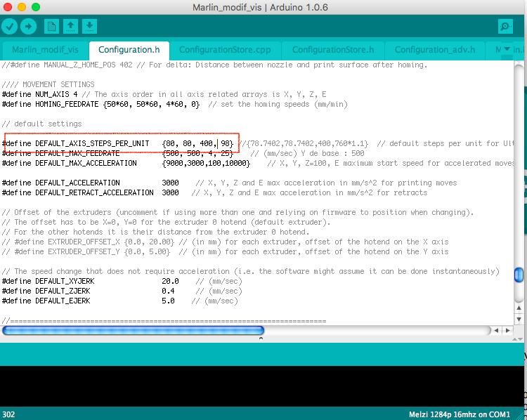The width and height of the screenshot is (527, 420).
Task: Click the vertical scrollbar down arrow
Action: tap(519, 319)
